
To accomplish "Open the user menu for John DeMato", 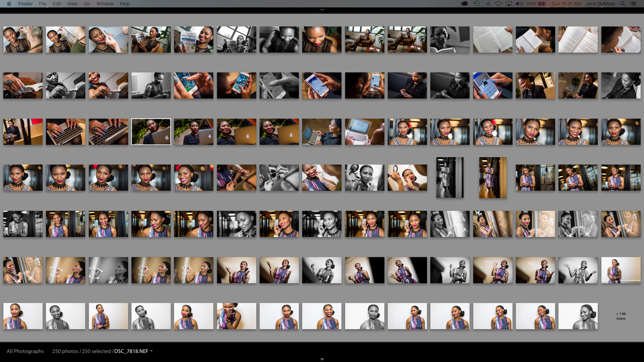I will pos(600,4).
